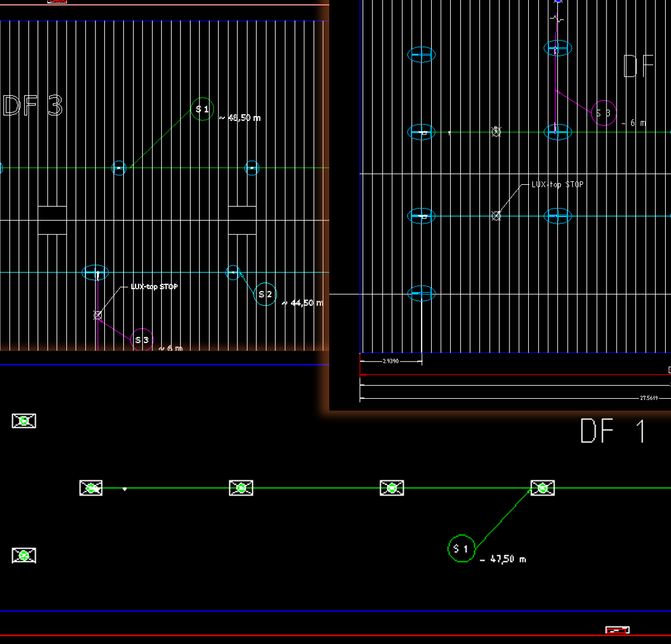Click boxed anchor symbol connected to S1 leader
Image resolution: width=671 pixels, height=644 pixels.
coord(542,488)
